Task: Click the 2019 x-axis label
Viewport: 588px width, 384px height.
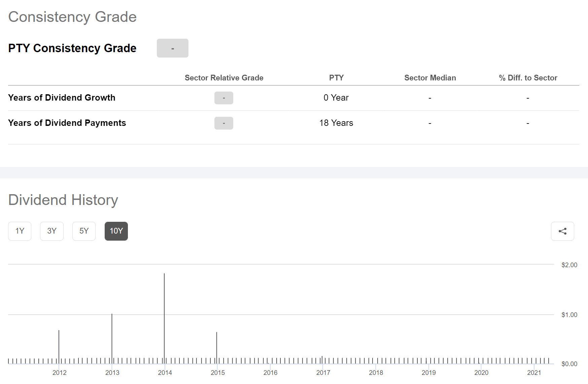Action: coord(428,373)
